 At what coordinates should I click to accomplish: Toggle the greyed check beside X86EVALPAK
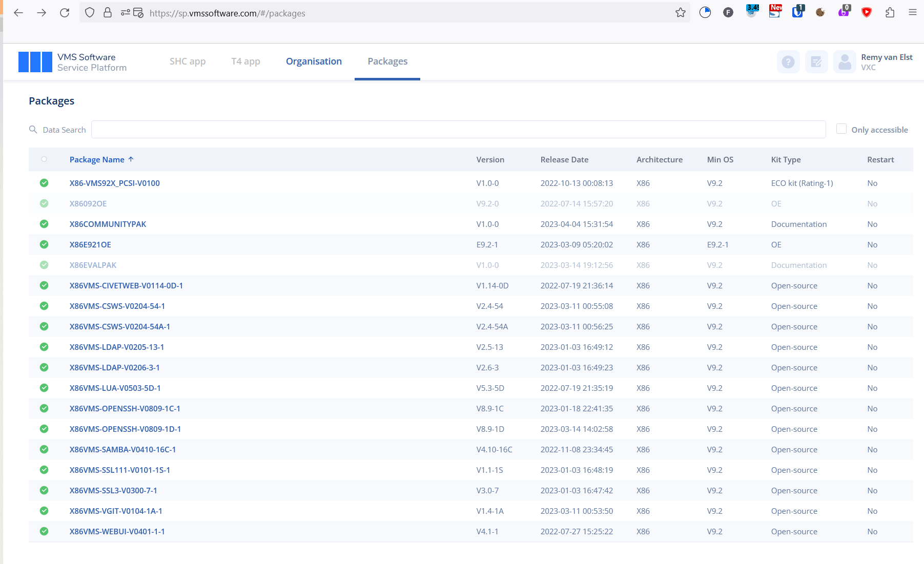coord(44,265)
